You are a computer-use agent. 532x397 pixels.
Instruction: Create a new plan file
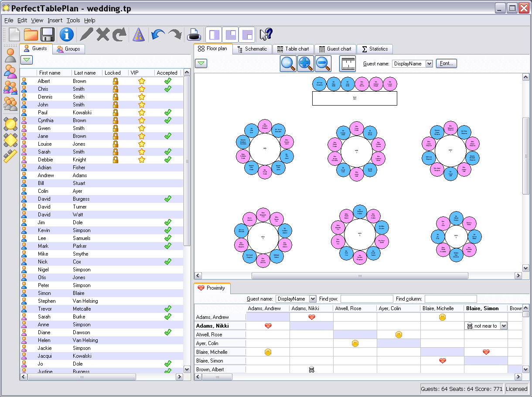(14, 34)
